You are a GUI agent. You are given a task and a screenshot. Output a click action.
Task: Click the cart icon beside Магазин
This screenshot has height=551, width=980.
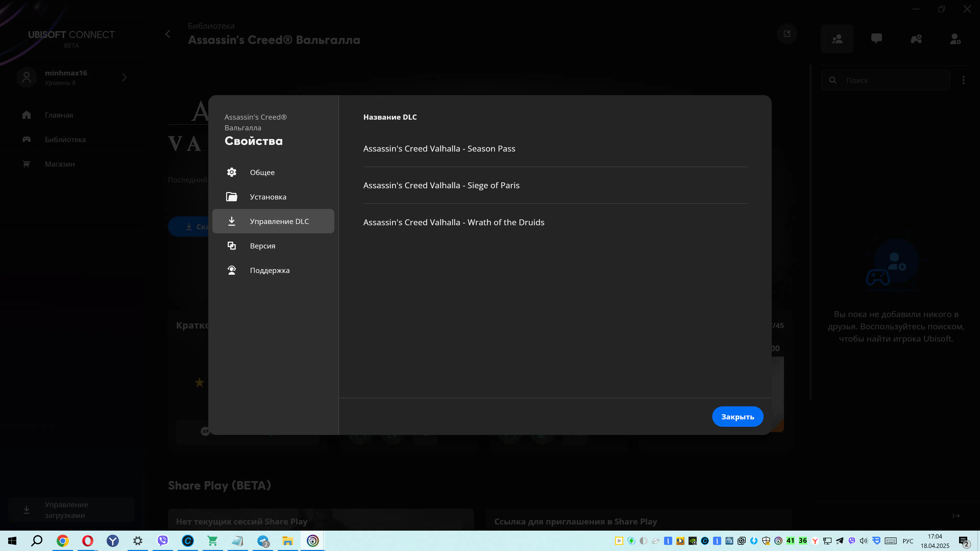(x=26, y=164)
